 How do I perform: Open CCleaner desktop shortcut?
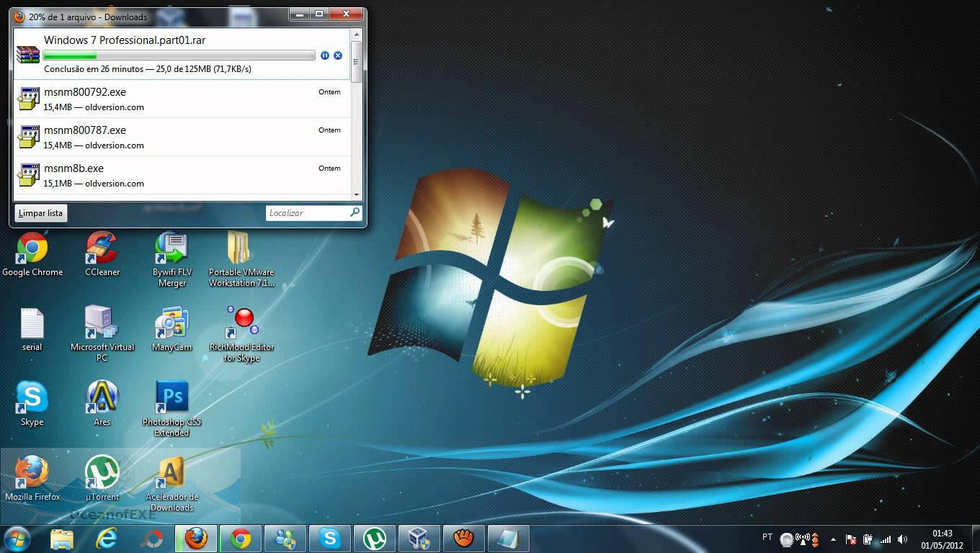click(102, 254)
